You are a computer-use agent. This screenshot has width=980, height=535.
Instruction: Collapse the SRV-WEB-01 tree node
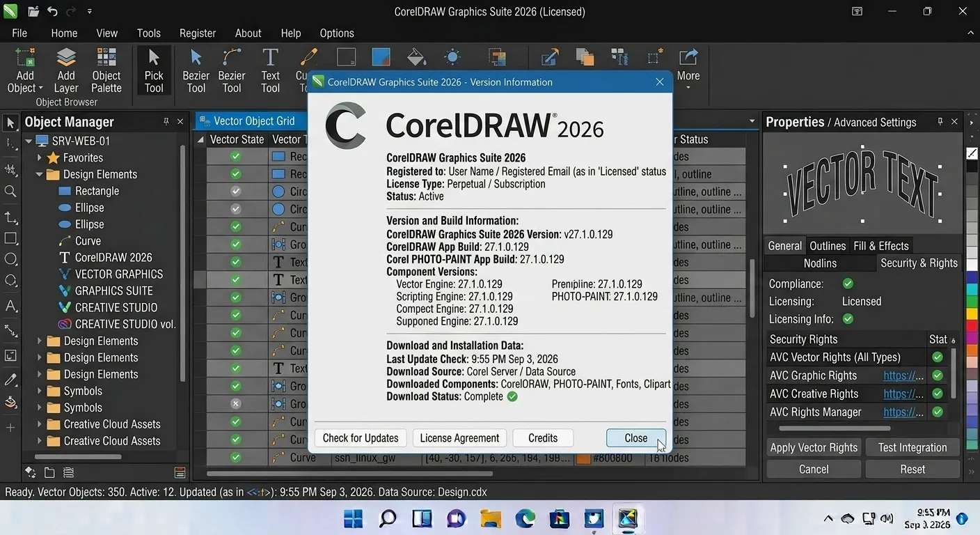[x=29, y=141]
